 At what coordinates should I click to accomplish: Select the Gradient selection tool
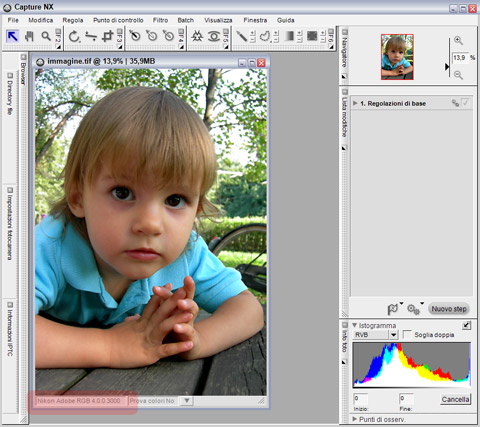(289, 36)
